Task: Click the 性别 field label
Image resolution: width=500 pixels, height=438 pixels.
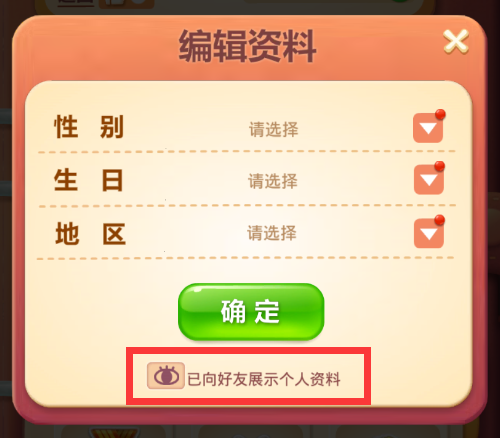Action: [89, 127]
